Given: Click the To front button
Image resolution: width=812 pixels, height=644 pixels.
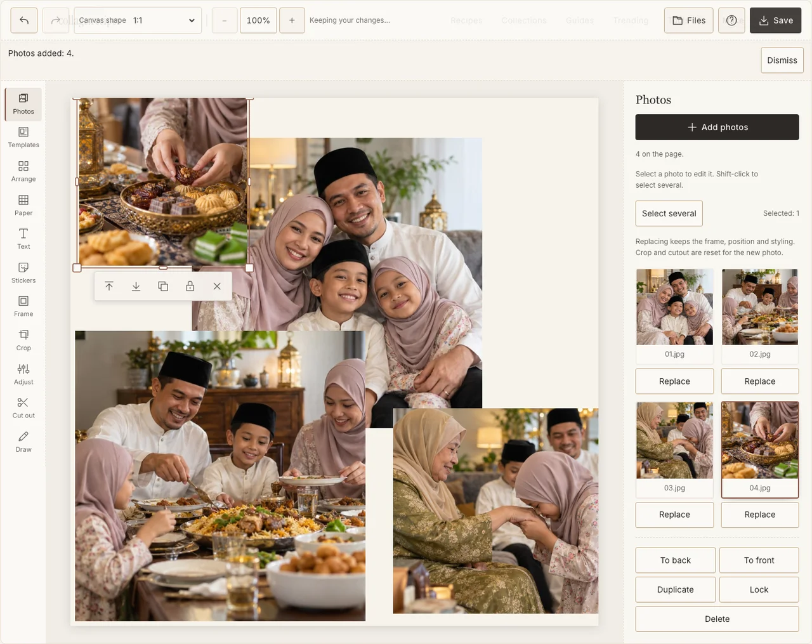Looking at the screenshot, I should 759,560.
